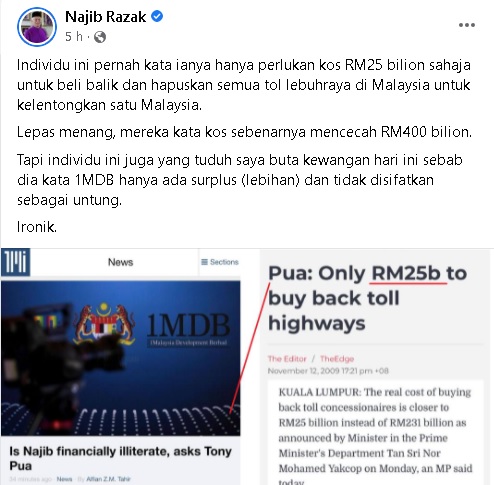The image size is (494, 485).
Task: Open "Is Najib financially illiterate" headline
Action: [120, 458]
